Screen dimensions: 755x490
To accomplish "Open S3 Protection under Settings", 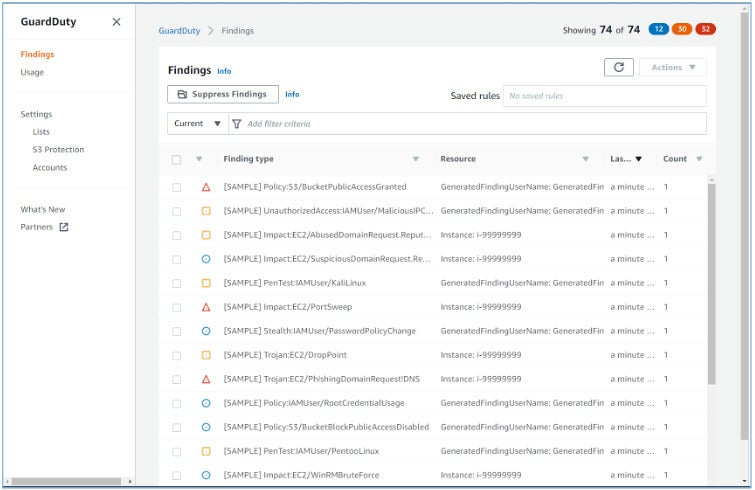I will 58,150.
